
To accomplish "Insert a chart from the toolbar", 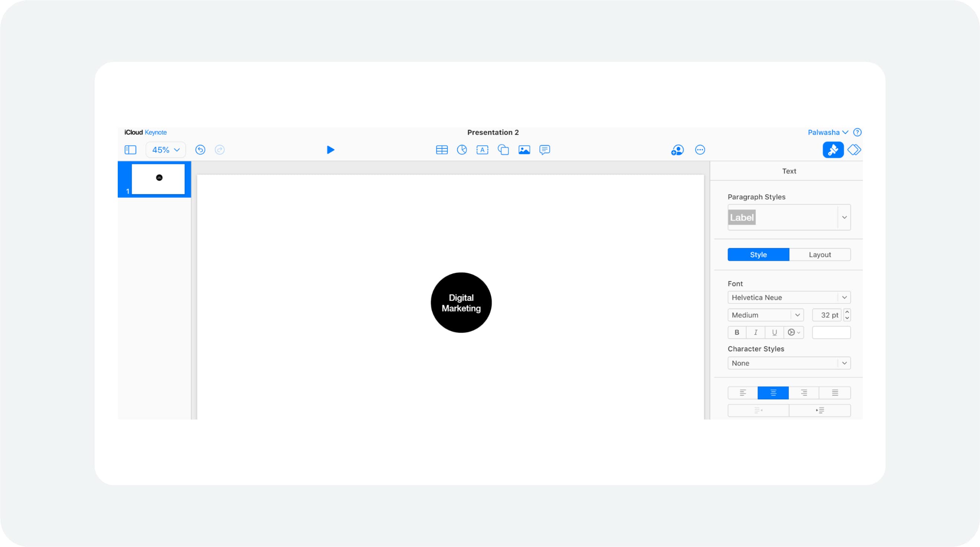I will click(x=462, y=150).
